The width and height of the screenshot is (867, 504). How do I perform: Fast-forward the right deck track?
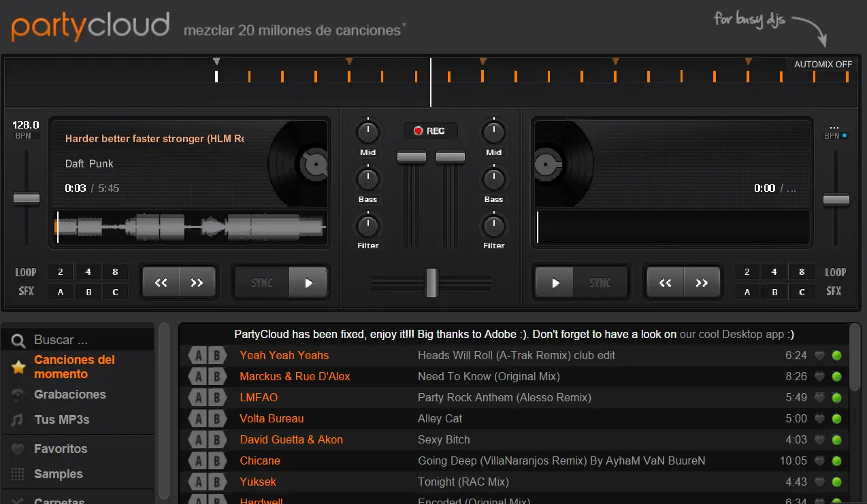point(702,282)
